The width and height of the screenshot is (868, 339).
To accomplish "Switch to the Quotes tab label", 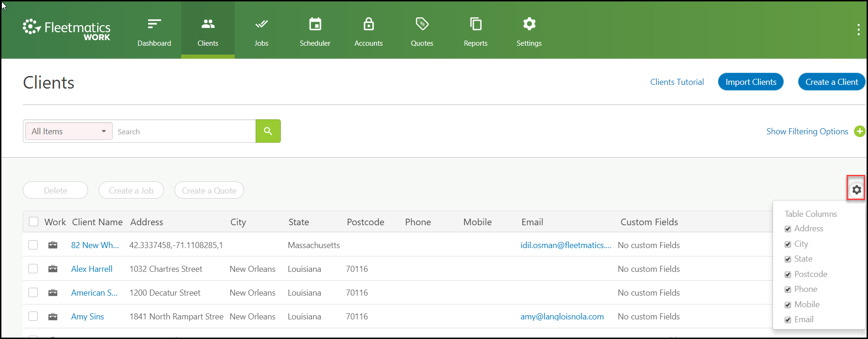I will tap(422, 43).
